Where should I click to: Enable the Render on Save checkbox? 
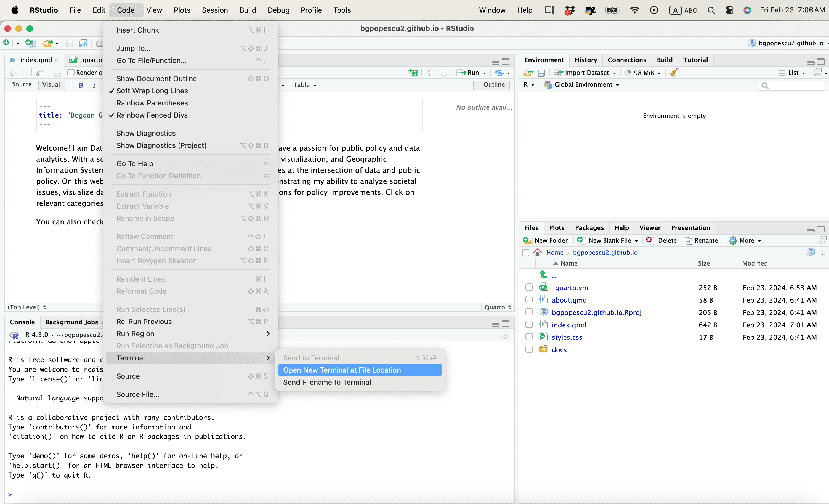pos(71,73)
